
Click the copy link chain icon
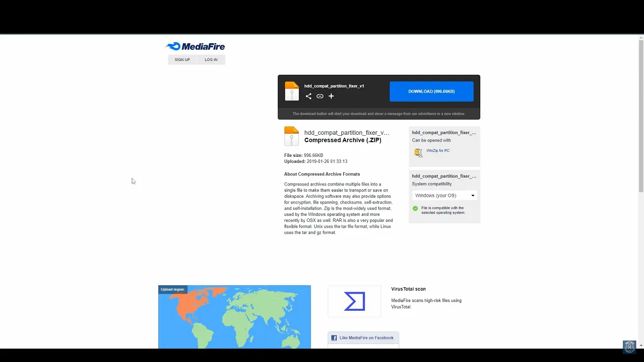click(x=320, y=96)
